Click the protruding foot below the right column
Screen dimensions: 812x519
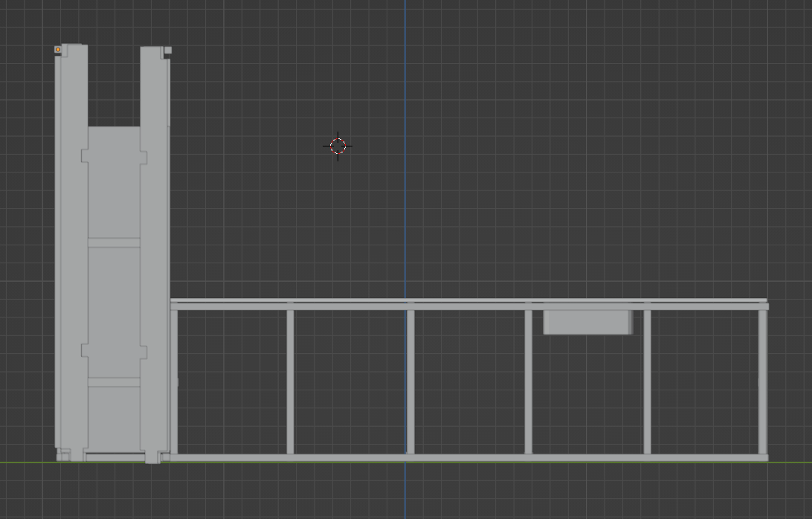pos(152,457)
